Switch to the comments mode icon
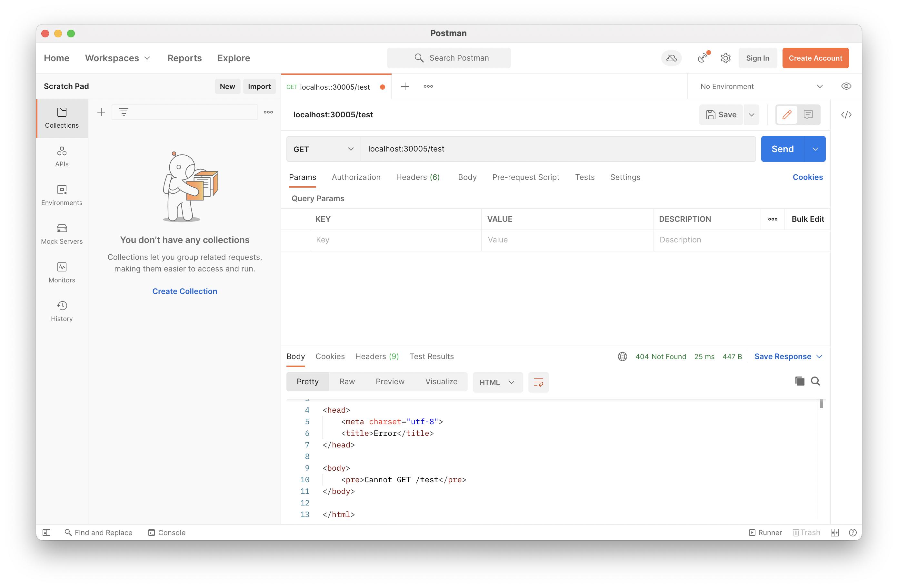Viewport: 898px width, 588px height. (x=808, y=115)
